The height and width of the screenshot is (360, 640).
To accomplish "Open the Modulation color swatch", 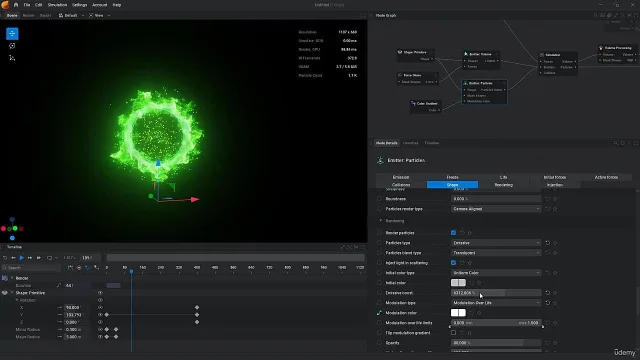I will click(x=458, y=313).
